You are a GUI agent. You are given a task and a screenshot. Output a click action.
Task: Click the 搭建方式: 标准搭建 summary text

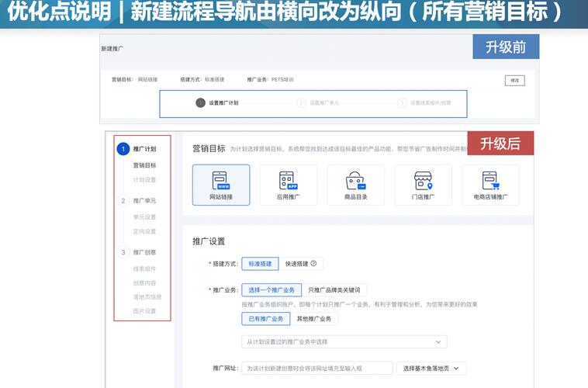coord(202,80)
